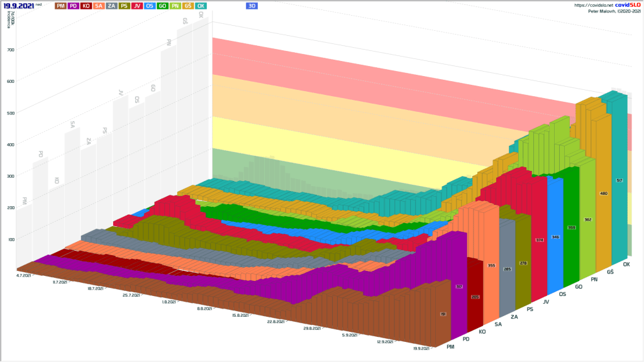Click the orange SA legend badge at top

[99, 6]
